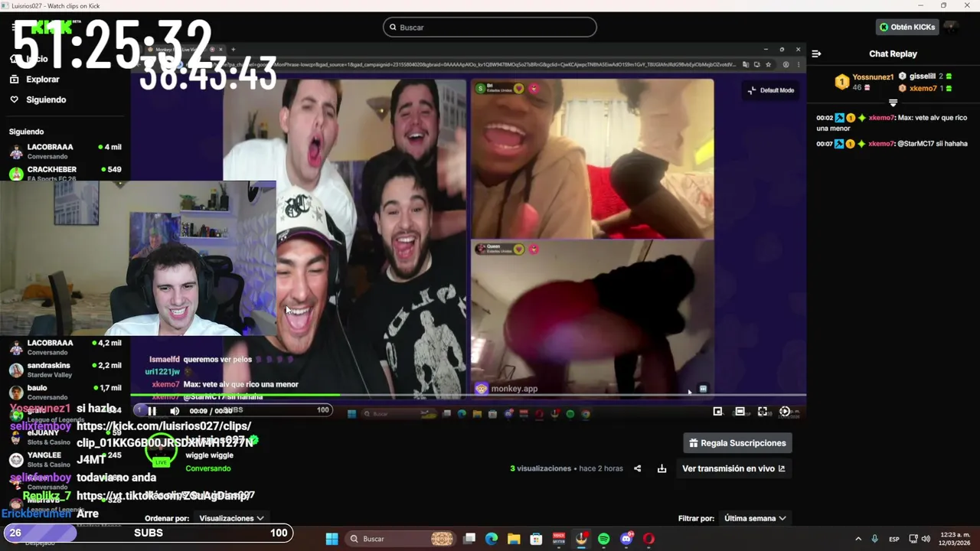Image resolution: width=980 pixels, height=551 pixels.
Task: Click Ver transmisión en vivo button
Action: click(733, 468)
